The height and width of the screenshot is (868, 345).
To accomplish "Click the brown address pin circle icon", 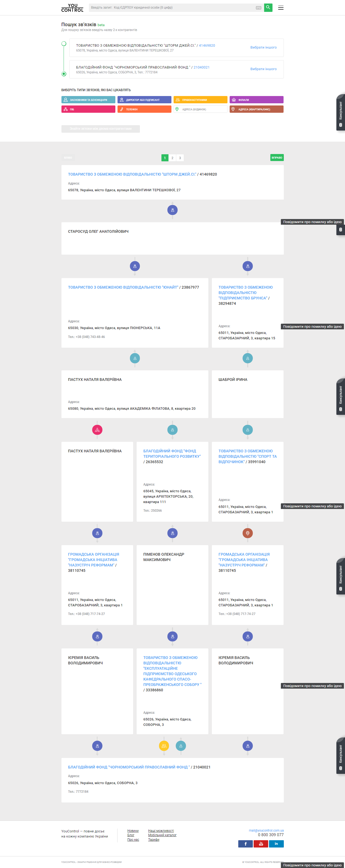I will (248, 533).
